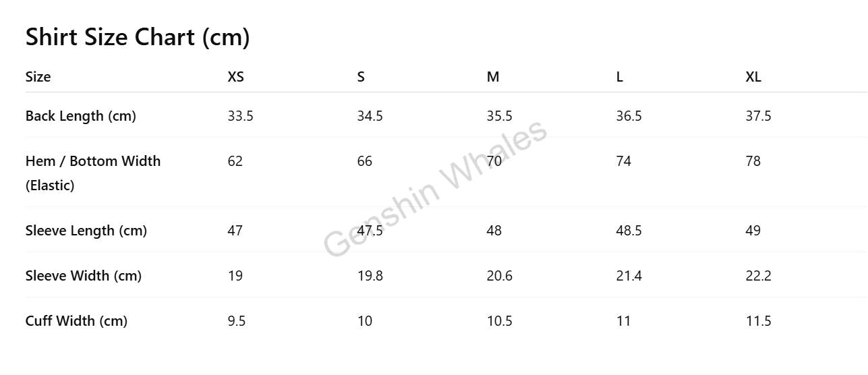Select the Cuff Width (cm) row label
Screen dimensions: 868x375
[76, 321]
